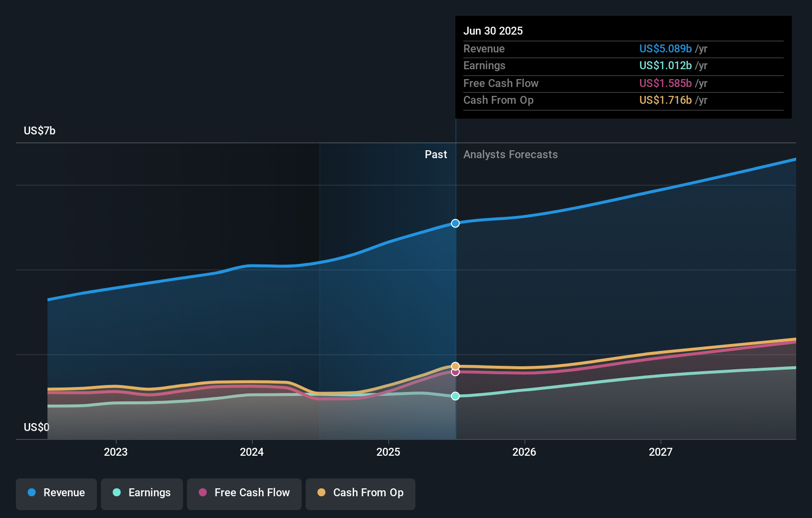Click the 2024 x-axis label
The image size is (812, 518).
coord(252,452)
